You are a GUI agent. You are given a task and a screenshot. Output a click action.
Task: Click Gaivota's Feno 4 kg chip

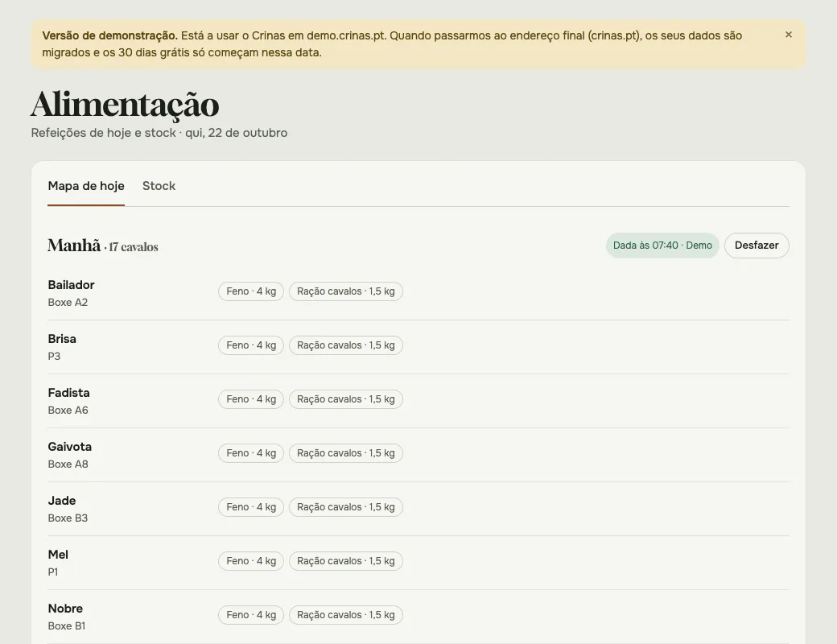251,453
